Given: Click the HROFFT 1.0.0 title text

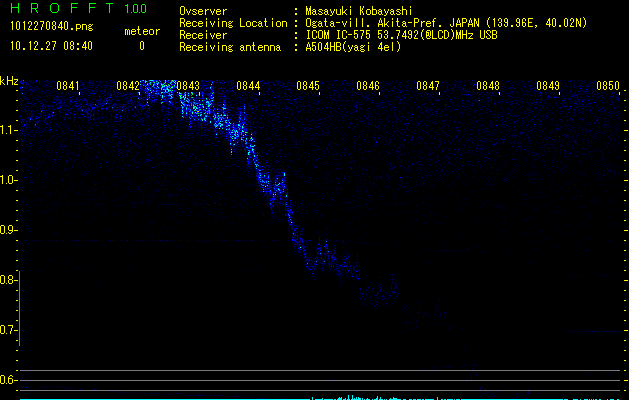Looking at the screenshot, I should [79, 8].
